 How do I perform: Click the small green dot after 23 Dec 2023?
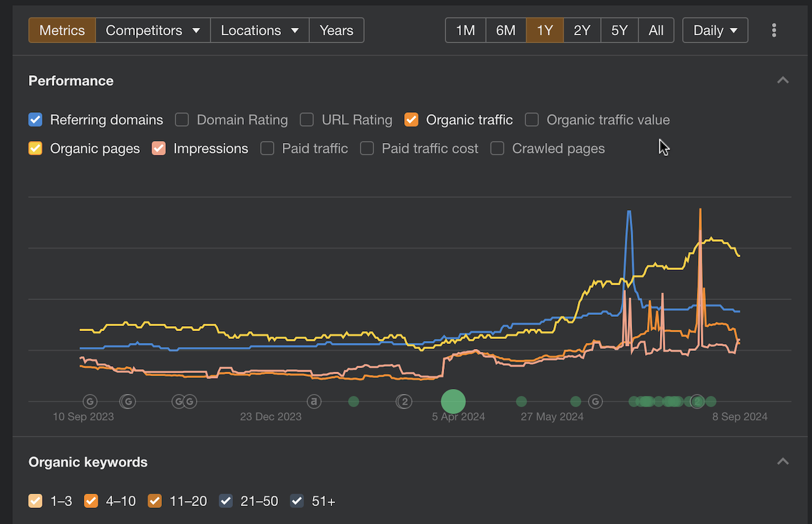pos(354,401)
